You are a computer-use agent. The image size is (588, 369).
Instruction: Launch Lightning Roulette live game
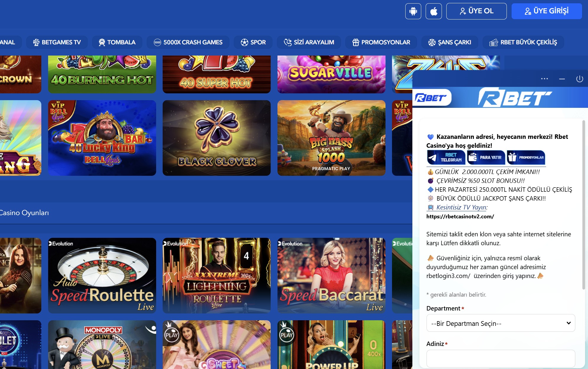point(216,275)
